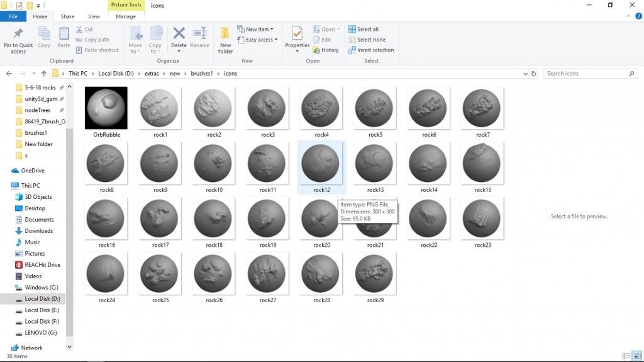Screen dimensions: 644x362
Task: Click the Pin to Quick access icon
Action: tap(18, 34)
